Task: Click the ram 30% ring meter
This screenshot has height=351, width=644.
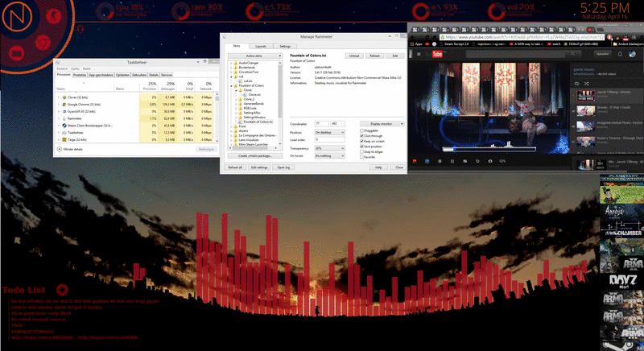Action: (180, 11)
